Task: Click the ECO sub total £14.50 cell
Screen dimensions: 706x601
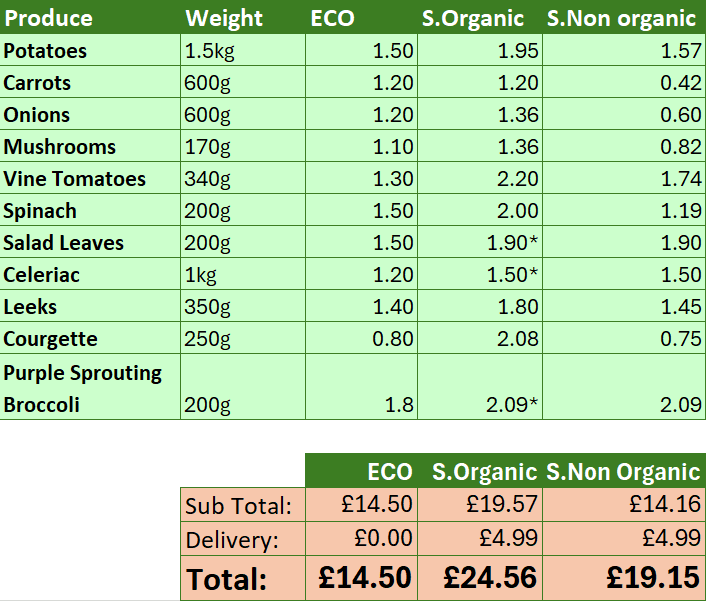Action: [362, 506]
